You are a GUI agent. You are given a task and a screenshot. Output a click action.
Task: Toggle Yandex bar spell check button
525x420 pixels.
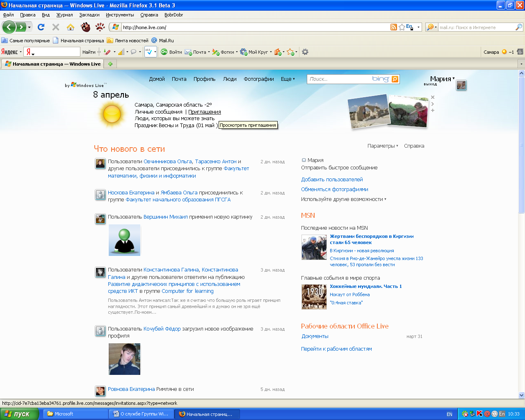click(x=149, y=52)
